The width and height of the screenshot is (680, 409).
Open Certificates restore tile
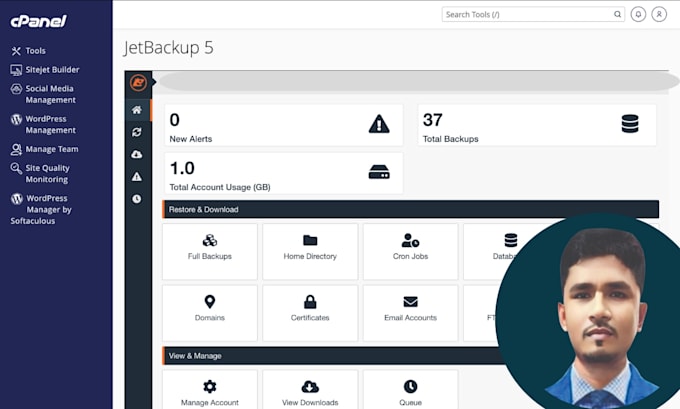pos(310,313)
